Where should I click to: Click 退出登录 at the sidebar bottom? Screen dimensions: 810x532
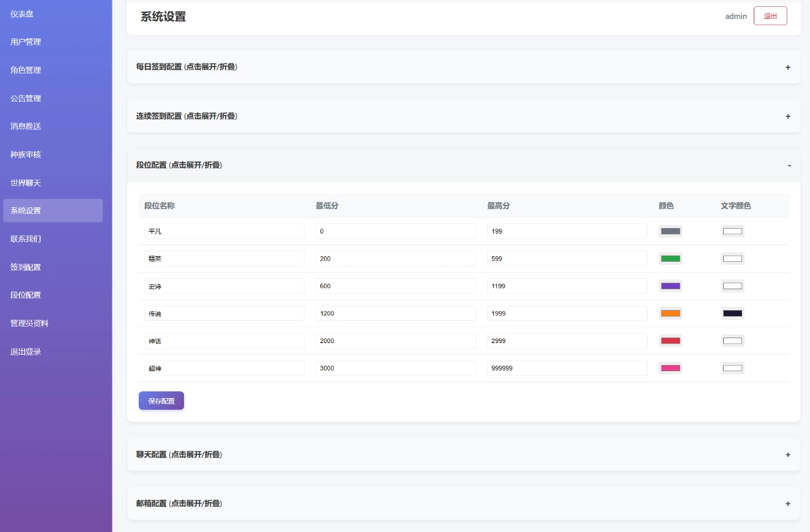(x=24, y=351)
